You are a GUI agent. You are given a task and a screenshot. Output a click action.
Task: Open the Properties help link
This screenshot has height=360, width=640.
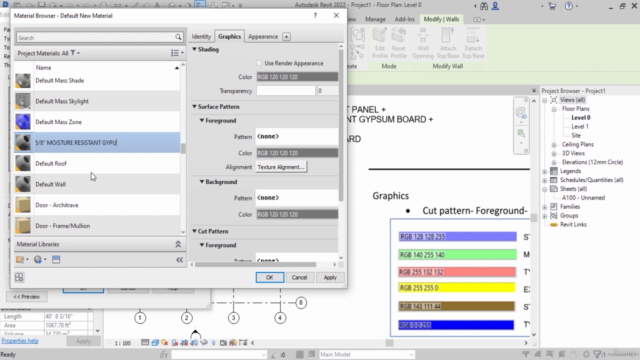pos(20,341)
